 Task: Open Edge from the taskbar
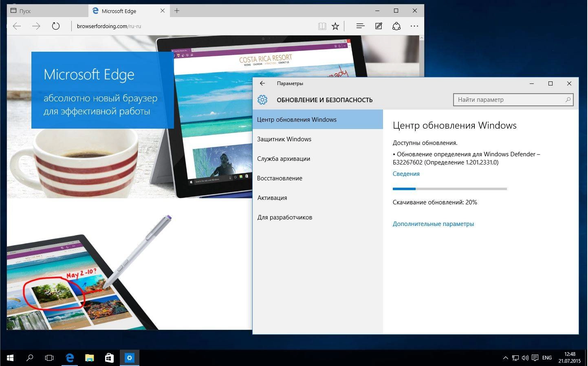[70, 358]
